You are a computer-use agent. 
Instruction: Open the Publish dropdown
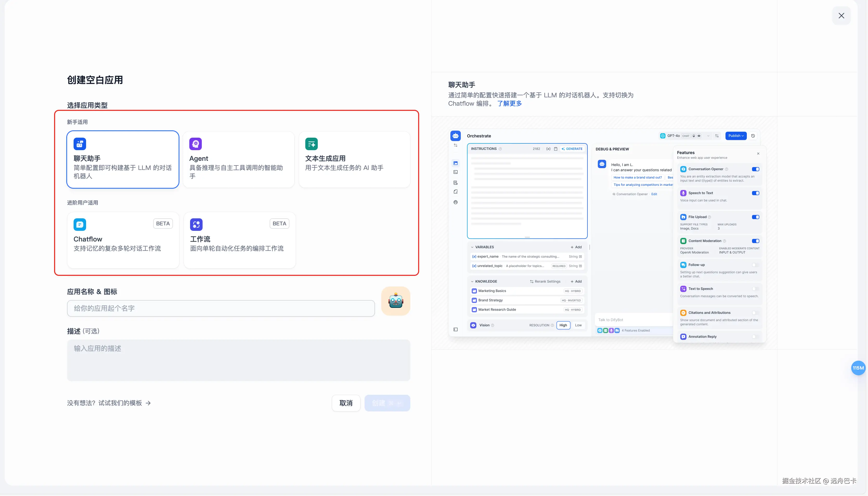tap(736, 136)
